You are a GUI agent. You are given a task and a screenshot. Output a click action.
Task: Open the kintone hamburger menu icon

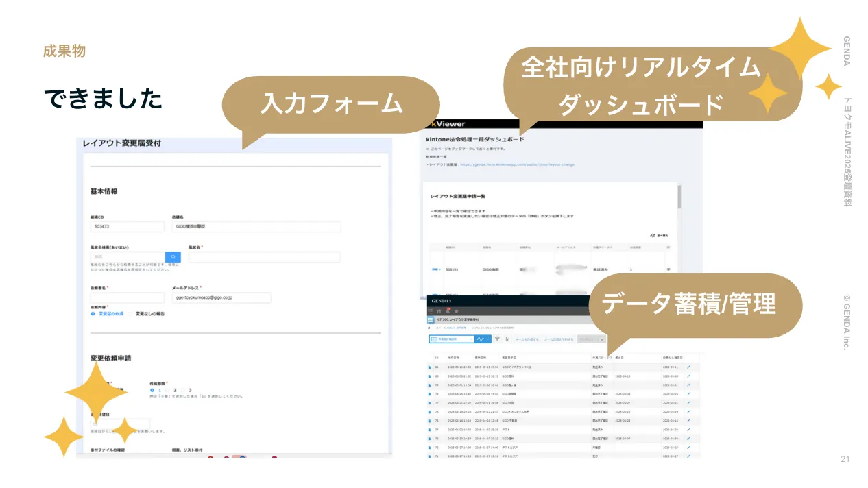click(431, 310)
